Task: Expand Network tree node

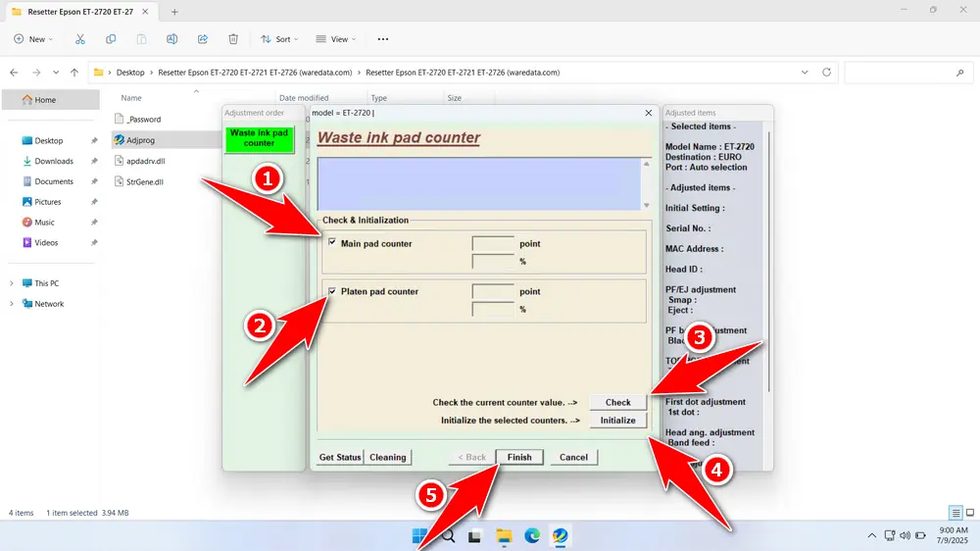Action: coord(11,304)
